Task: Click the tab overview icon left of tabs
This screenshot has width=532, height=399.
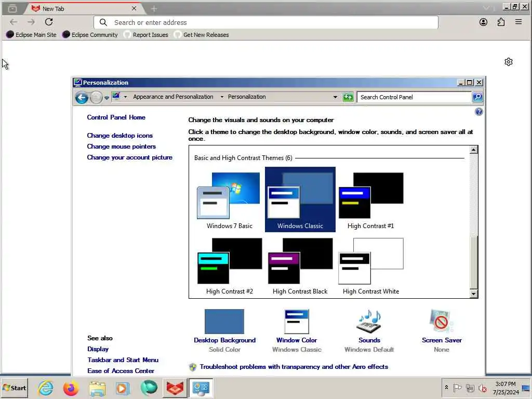Action: [12, 8]
